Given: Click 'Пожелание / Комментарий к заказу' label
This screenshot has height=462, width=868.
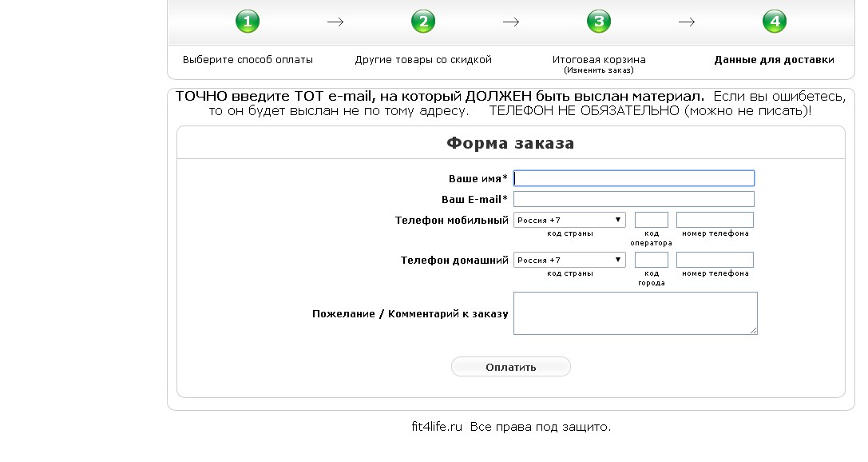Looking at the screenshot, I should [x=410, y=314].
